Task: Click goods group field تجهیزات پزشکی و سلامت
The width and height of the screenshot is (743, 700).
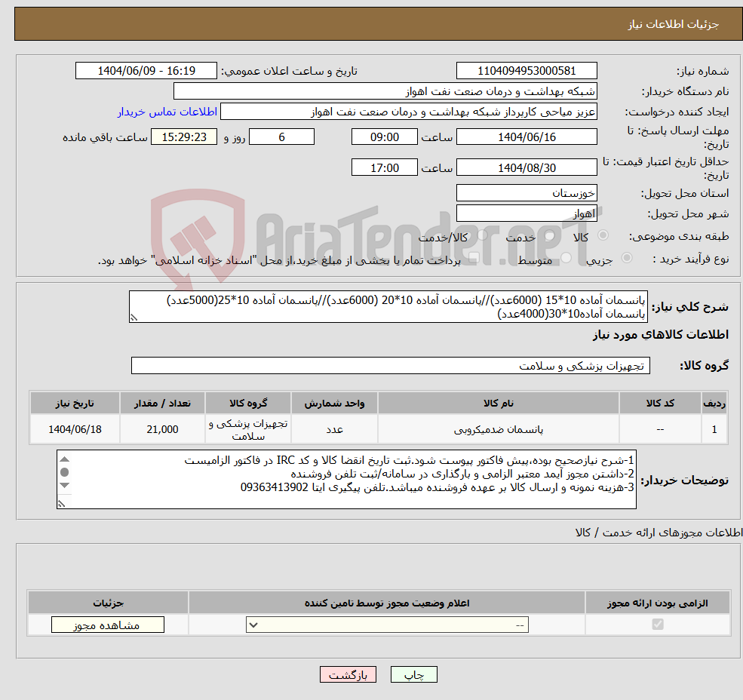Action: click(x=391, y=365)
